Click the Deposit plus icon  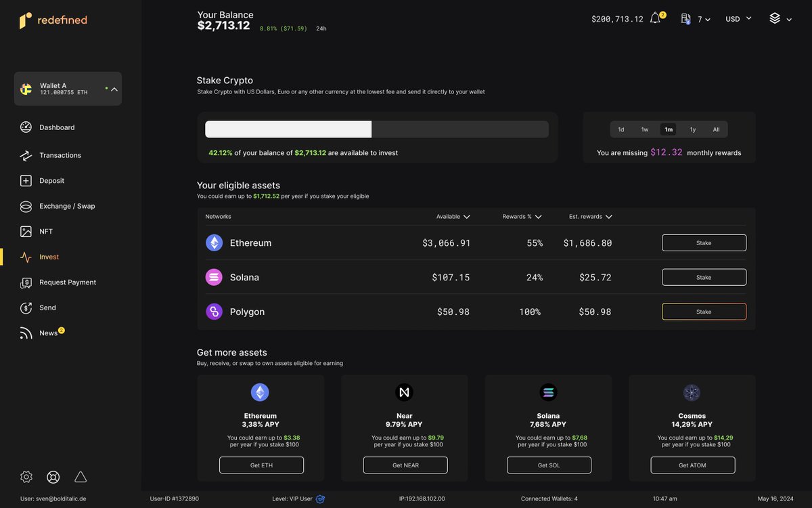(26, 181)
